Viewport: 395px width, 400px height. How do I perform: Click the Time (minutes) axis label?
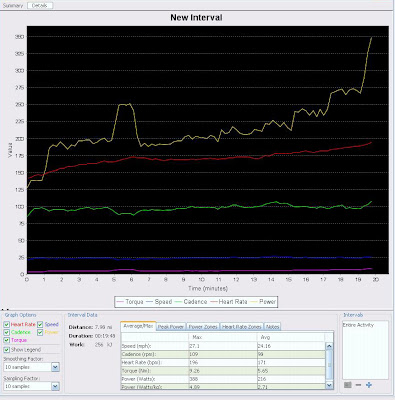208,288
